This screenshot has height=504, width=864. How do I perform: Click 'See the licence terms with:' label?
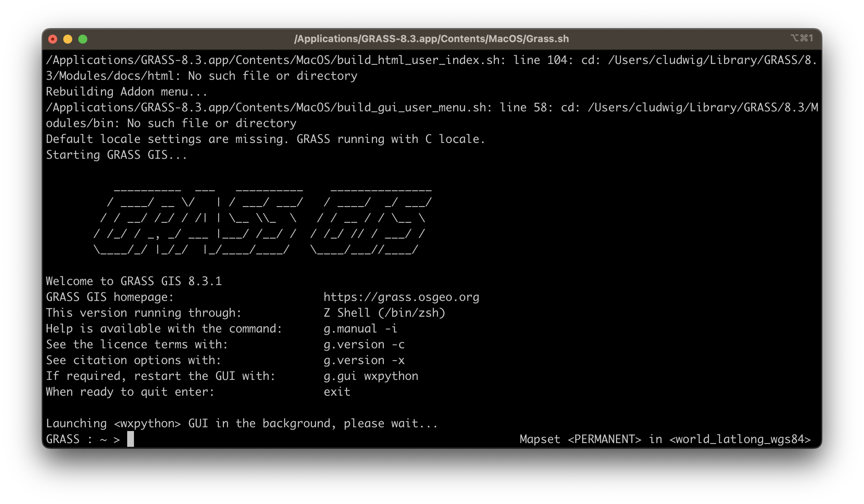(x=137, y=345)
